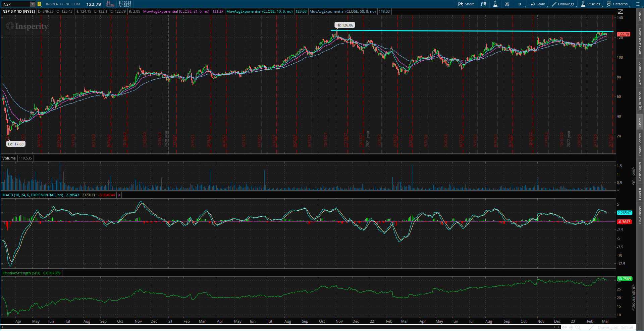The width and height of the screenshot is (644, 331).
Task: Click the yellow number 2 link-color badge
Action: (x=39, y=4)
